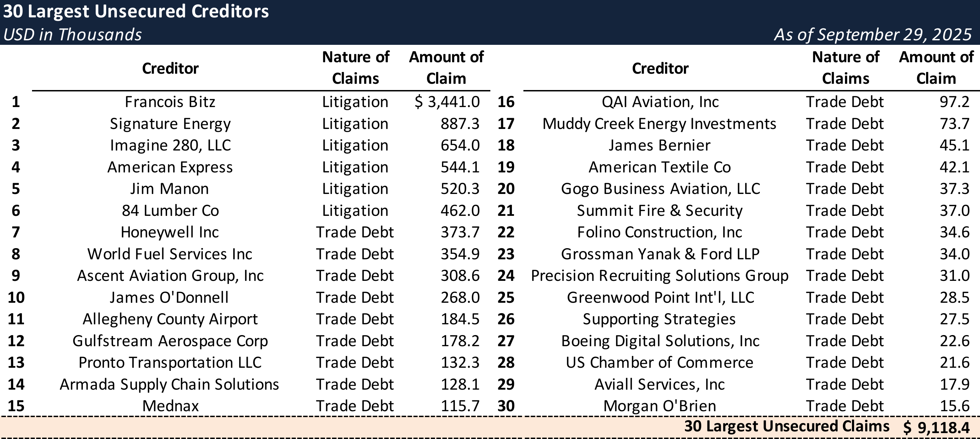
Task: Click American Express Litigation claim type
Action: [x=355, y=167]
